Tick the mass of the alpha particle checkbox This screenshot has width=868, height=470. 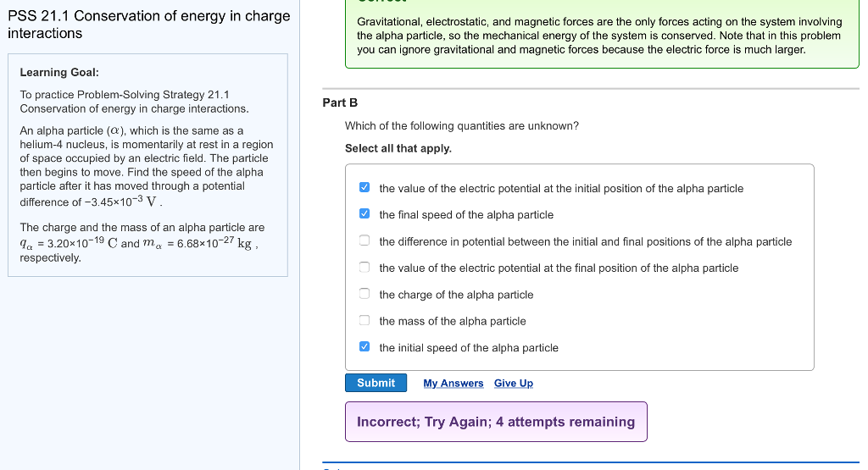click(364, 321)
